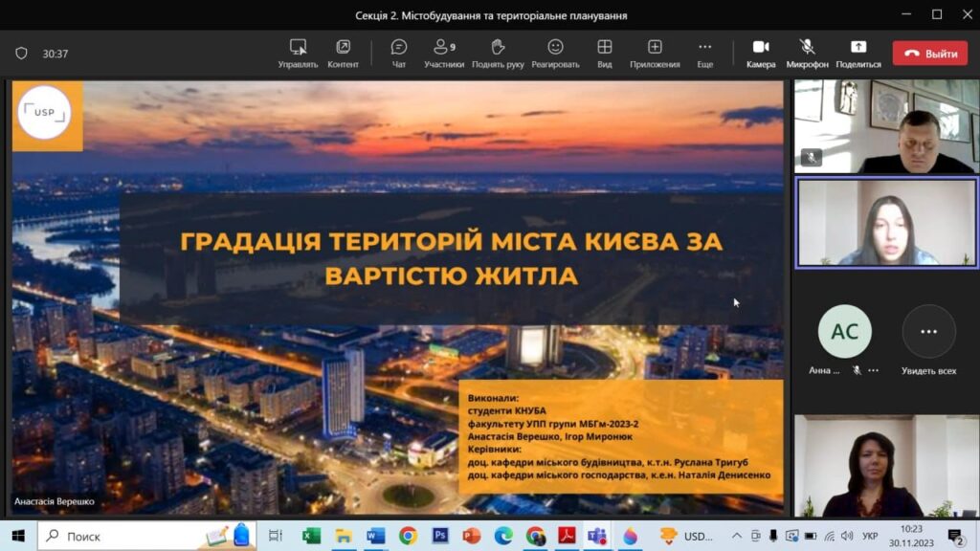Expand the Еще more-actions menu
This screenshot has width=980, height=551.
[705, 54]
